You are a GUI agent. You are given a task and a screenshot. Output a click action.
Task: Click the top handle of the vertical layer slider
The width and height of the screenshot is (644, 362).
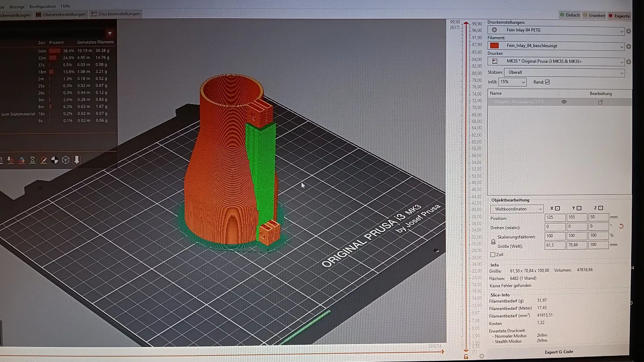(466, 24)
